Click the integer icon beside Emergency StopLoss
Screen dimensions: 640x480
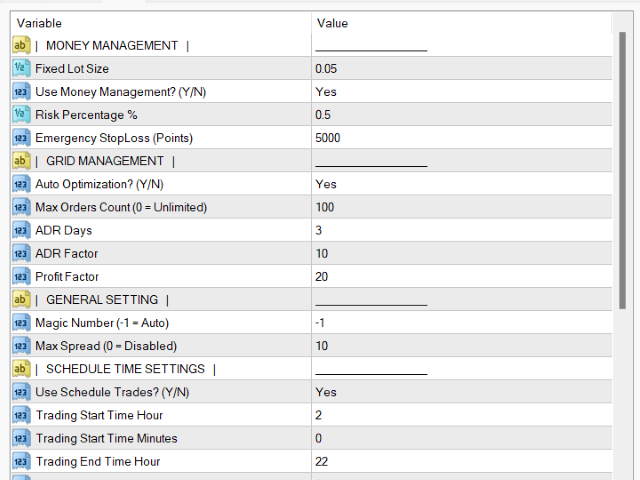click(21, 138)
